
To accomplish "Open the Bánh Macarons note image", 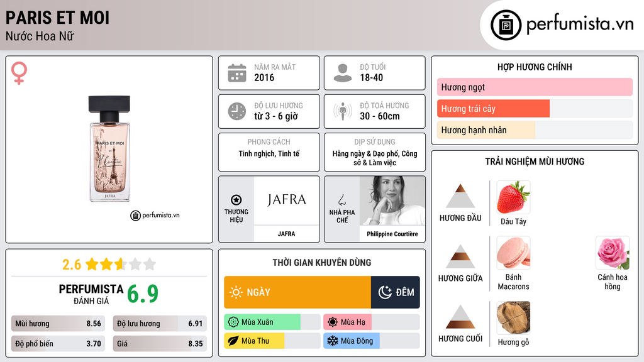I will point(513,253).
